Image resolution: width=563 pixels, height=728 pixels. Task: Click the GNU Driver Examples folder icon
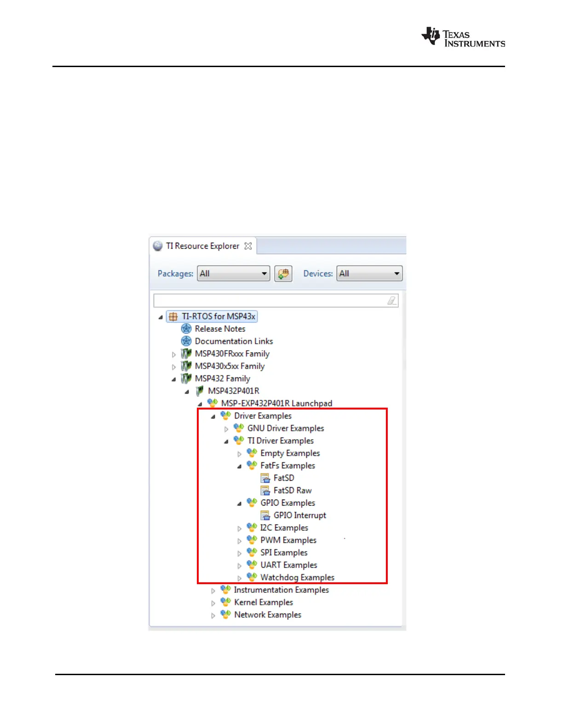pyautogui.click(x=239, y=428)
